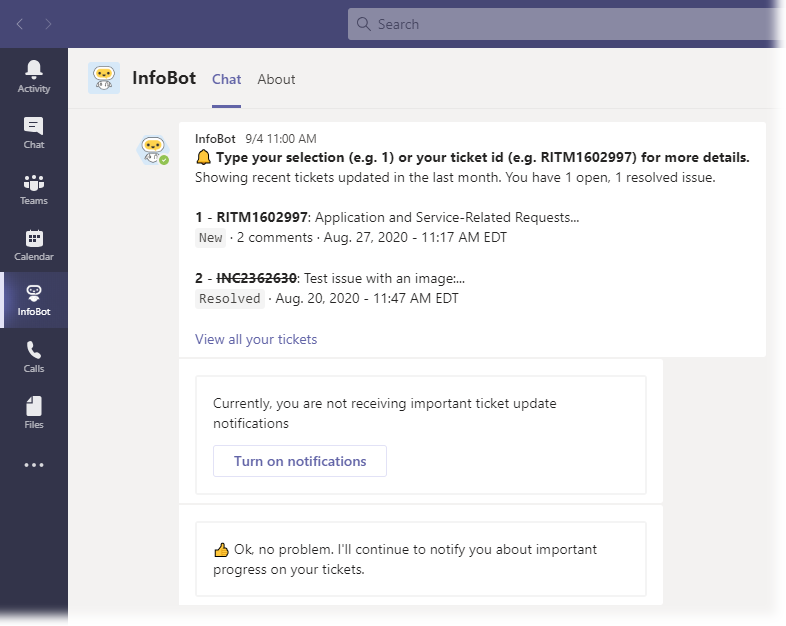
Task: Click '2 comments' text
Action: (274, 238)
